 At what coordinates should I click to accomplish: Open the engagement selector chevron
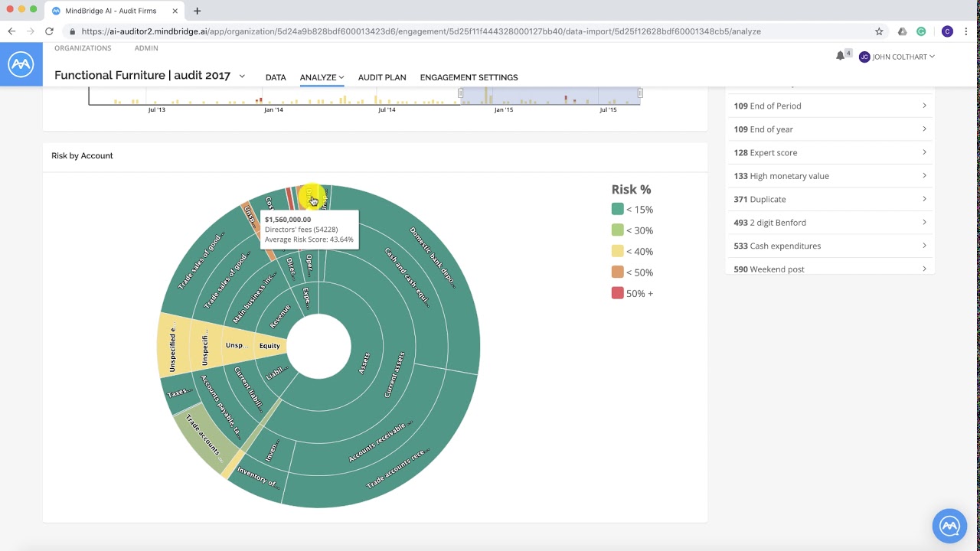tap(242, 76)
